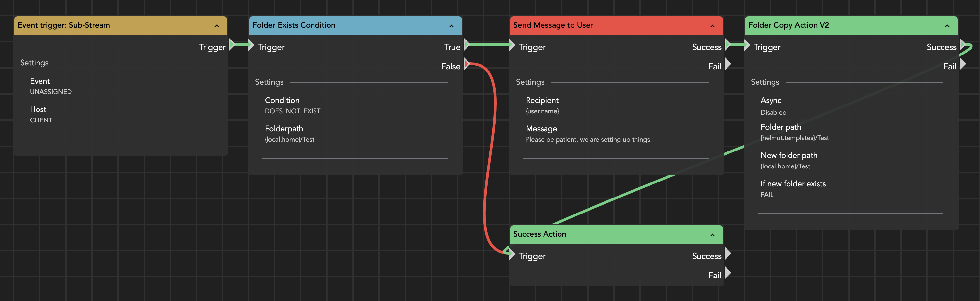Collapse the Folder Exists Condition node

[x=451, y=26]
